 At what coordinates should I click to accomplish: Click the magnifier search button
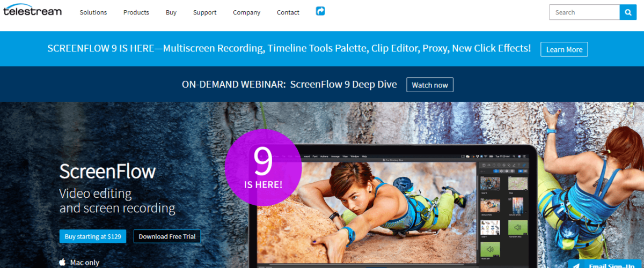(628, 12)
